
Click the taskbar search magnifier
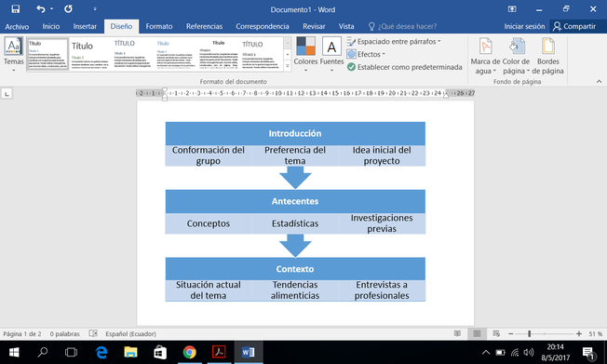[x=43, y=353]
